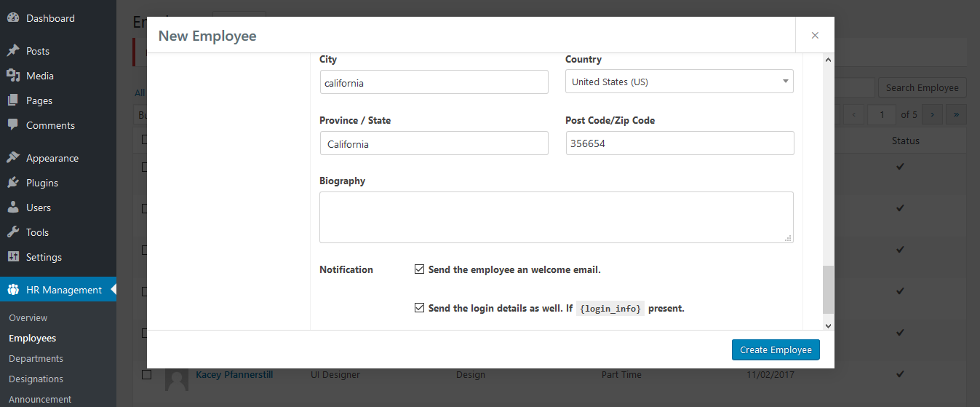Click the Tools wrench icon
The width and height of the screenshot is (980, 407).
[13, 232]
